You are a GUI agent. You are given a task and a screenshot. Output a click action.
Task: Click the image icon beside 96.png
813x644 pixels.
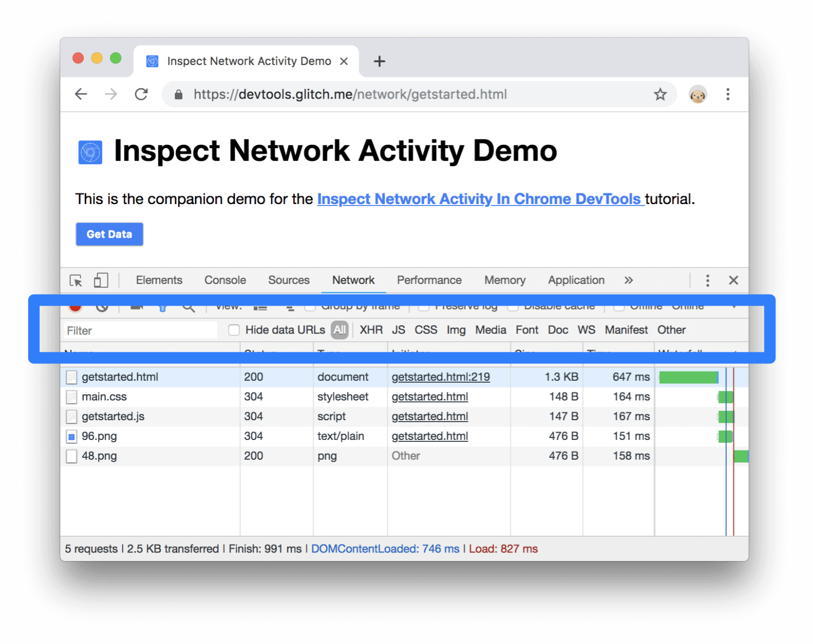pyautogui.click(x=71, y=437)
